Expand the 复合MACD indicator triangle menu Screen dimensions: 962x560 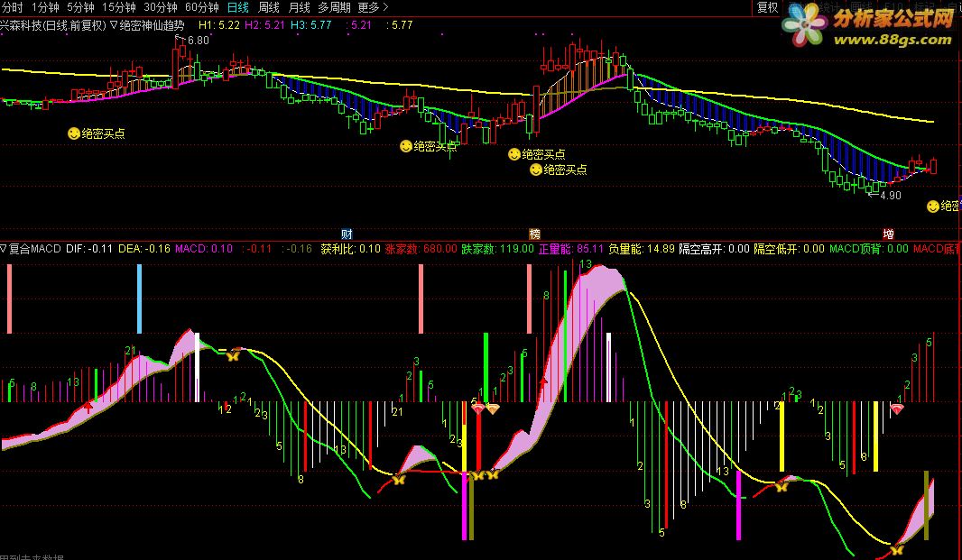pos(4,248)
